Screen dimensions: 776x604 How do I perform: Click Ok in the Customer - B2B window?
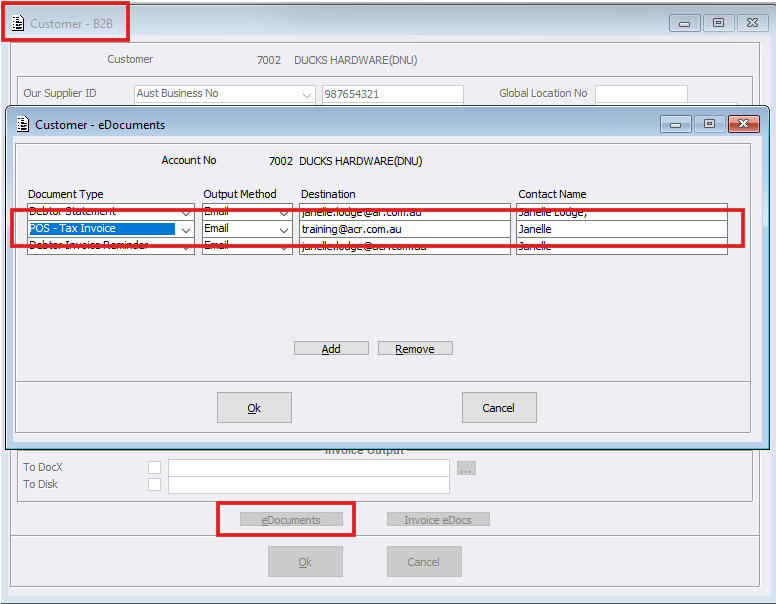pyautogui.click(x=305, y=561)
